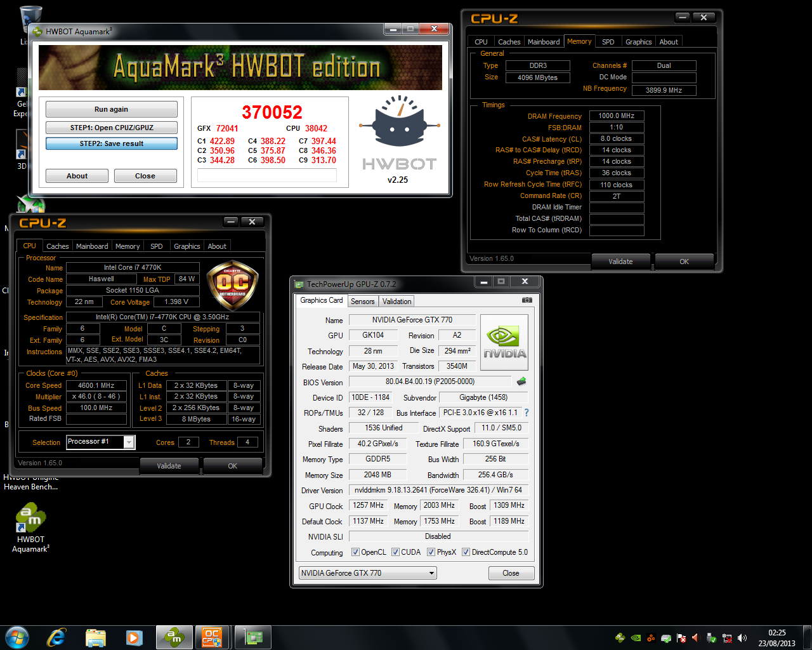Click the GPU-Z title bar icon

tap(299, 284)
